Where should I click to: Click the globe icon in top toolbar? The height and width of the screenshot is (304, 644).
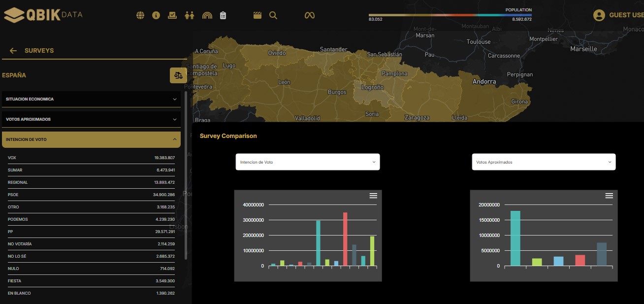(x=140, y=15)
